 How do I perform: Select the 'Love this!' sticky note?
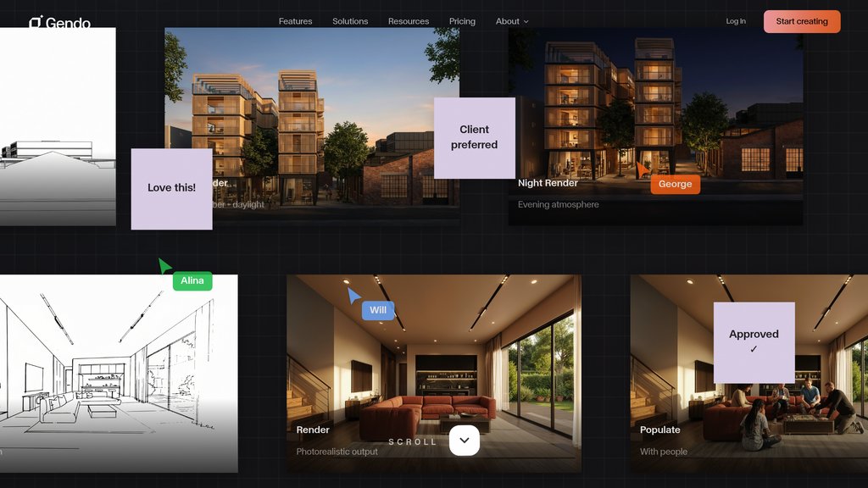[171, 188]
